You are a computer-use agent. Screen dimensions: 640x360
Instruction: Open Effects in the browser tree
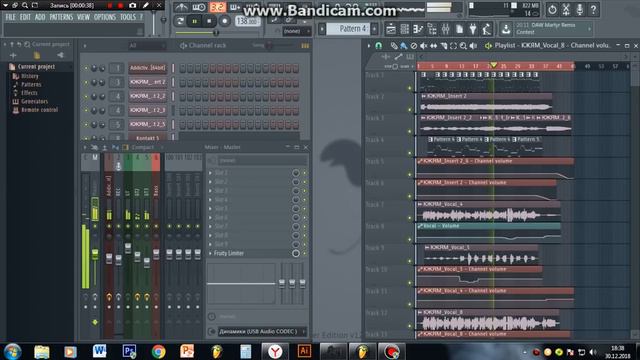29,93
